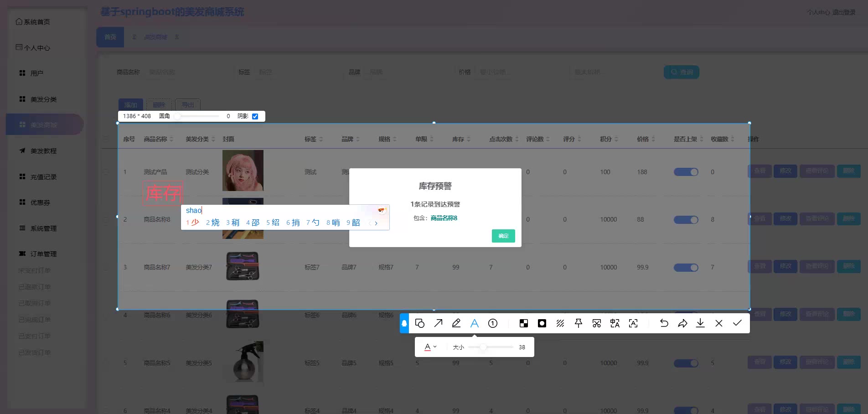Activate the mosaic blur tool

pyautogui.click(x=524, y=323)
